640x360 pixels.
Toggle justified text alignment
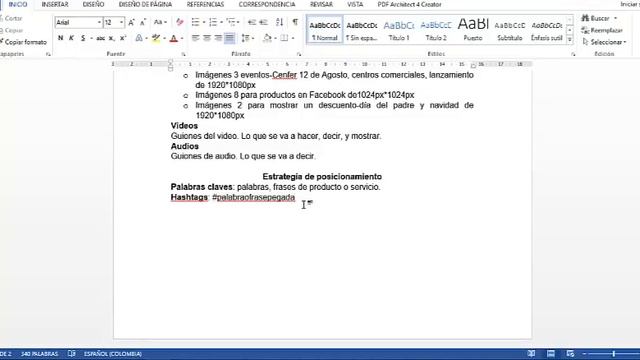point(229,38)
